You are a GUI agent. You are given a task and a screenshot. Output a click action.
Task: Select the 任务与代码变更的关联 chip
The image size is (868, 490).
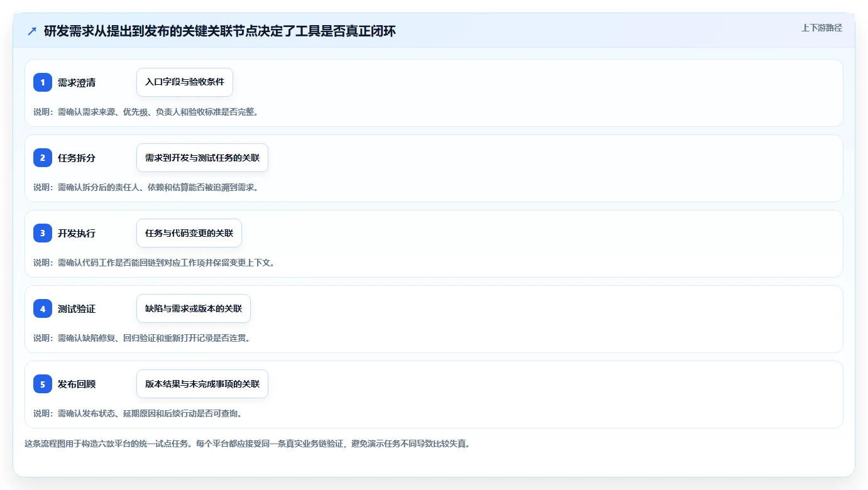tap(189, 233)
